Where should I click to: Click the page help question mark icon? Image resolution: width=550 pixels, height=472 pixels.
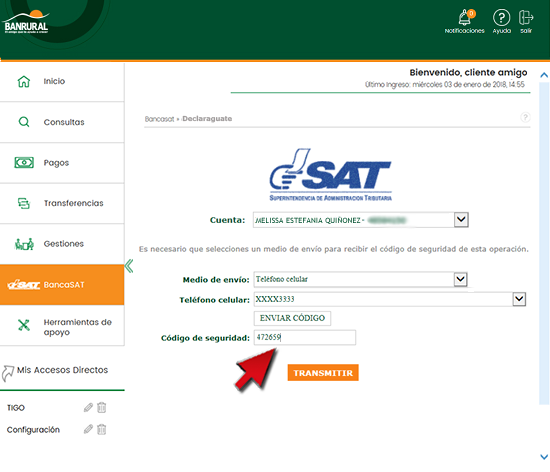[x=525, y=117]
